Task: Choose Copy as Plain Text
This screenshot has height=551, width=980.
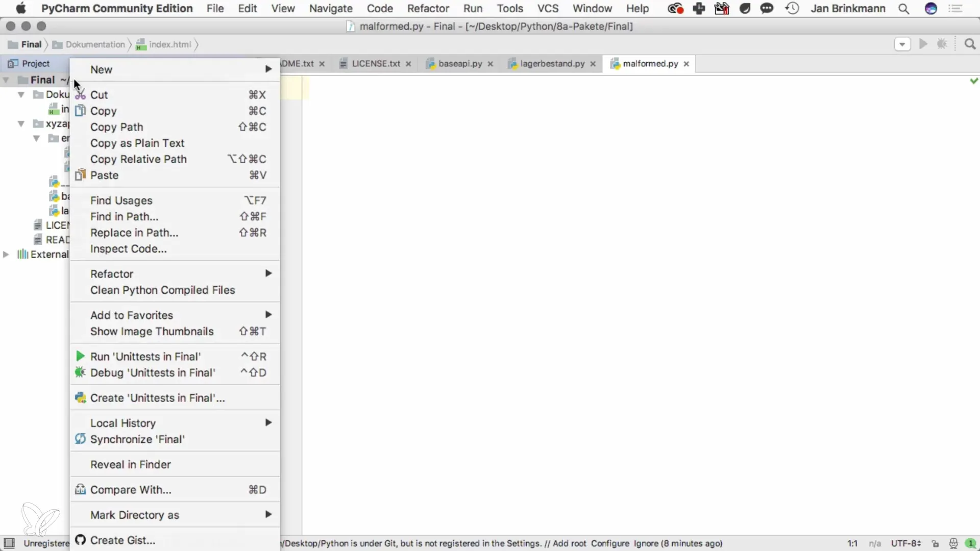Action: click(175, 143)
